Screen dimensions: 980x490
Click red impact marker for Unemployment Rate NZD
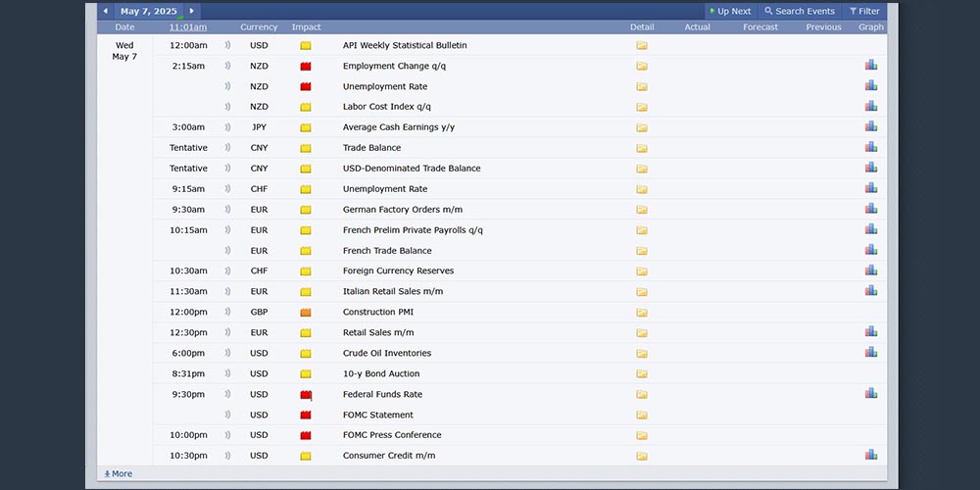(x=305, y=86)
